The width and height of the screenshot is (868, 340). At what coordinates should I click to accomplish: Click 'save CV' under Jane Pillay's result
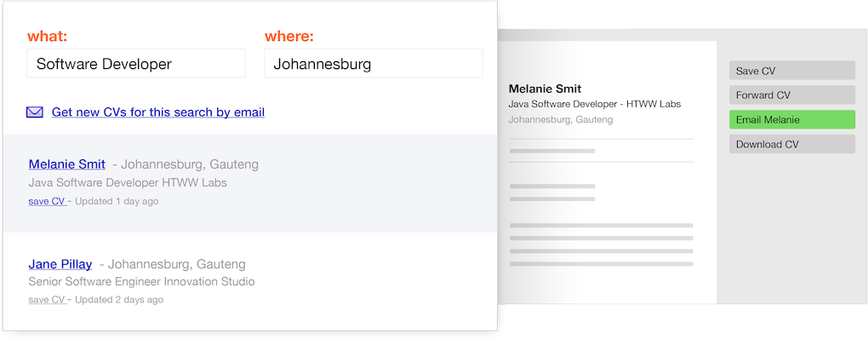pos(47,300)
